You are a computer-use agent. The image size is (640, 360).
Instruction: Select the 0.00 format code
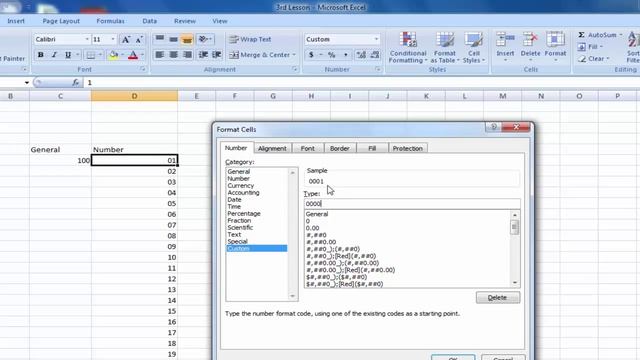pyautogui.click(x=313, y=228)
